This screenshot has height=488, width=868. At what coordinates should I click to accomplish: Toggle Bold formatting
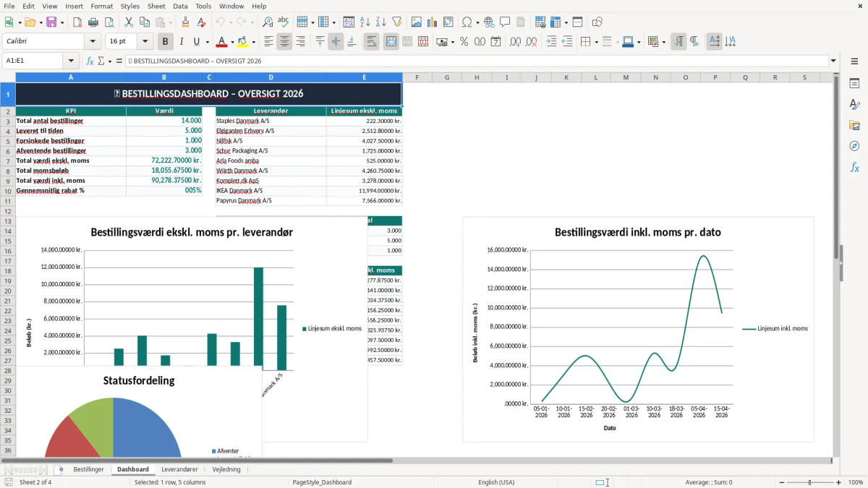pos(165,42)
